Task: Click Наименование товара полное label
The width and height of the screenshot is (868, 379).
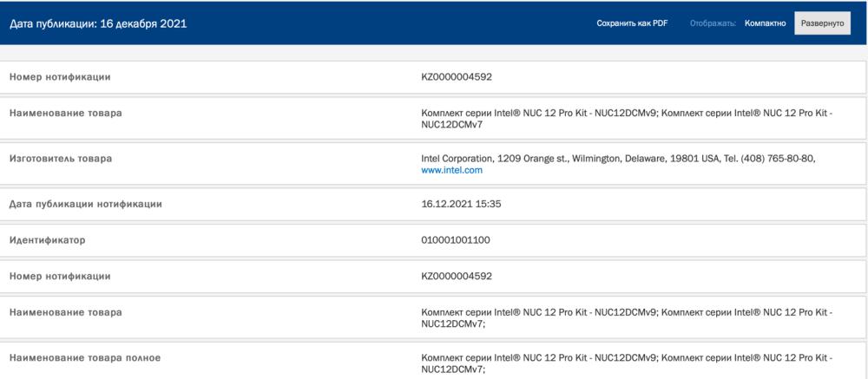Action: click(x=85, y=357)
